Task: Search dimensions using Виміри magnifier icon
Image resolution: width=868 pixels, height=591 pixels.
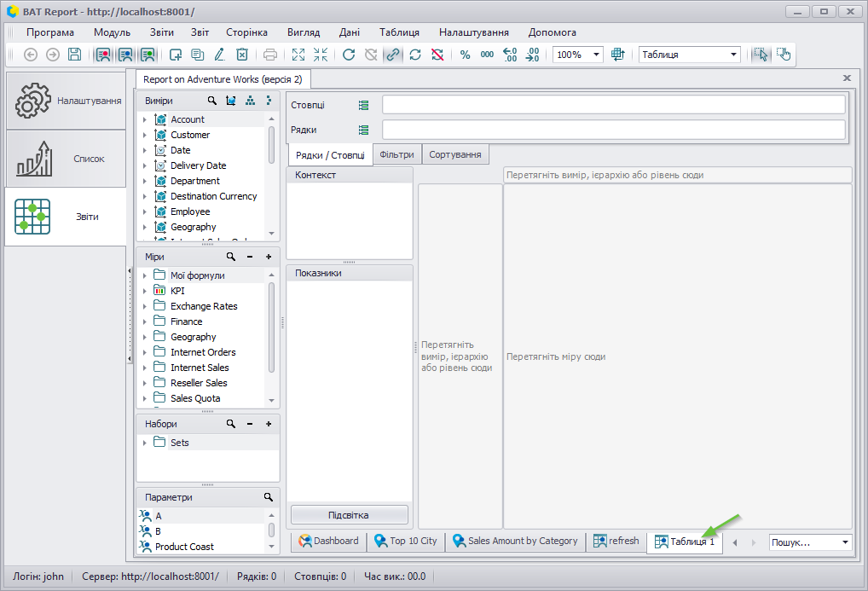Action: pyautogui.click(x=212, y=101)
